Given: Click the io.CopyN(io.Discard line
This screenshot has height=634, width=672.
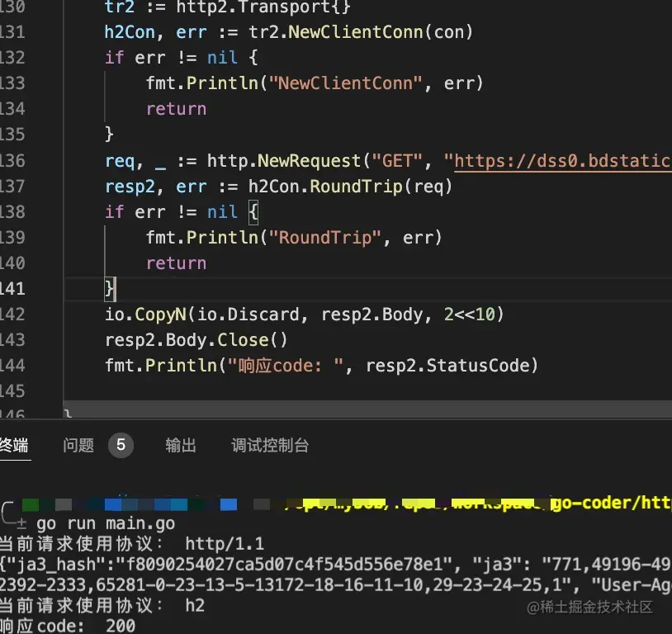Looking at the screenshot, I should (305, 315).
